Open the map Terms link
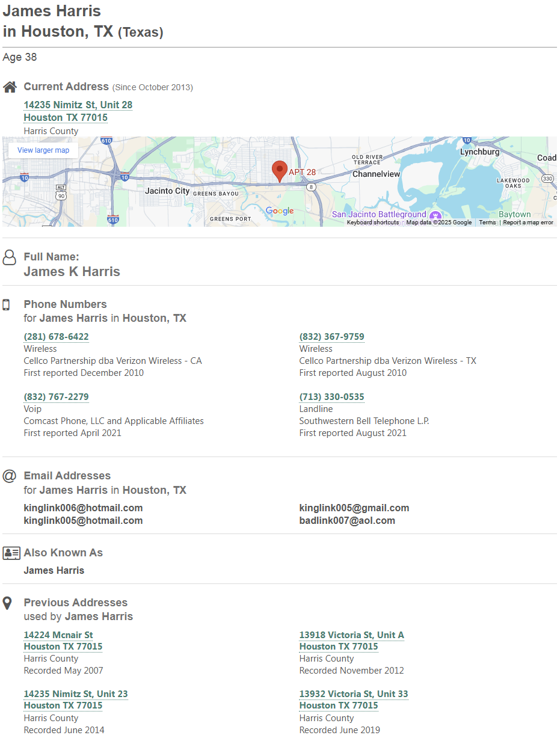The image size is (560, 747). tap(487, 223)
